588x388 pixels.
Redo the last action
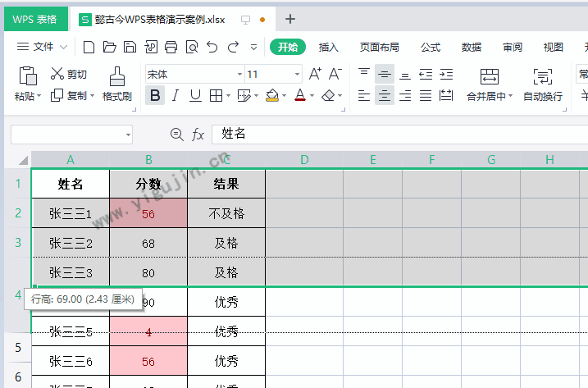[x=233, y=48]
